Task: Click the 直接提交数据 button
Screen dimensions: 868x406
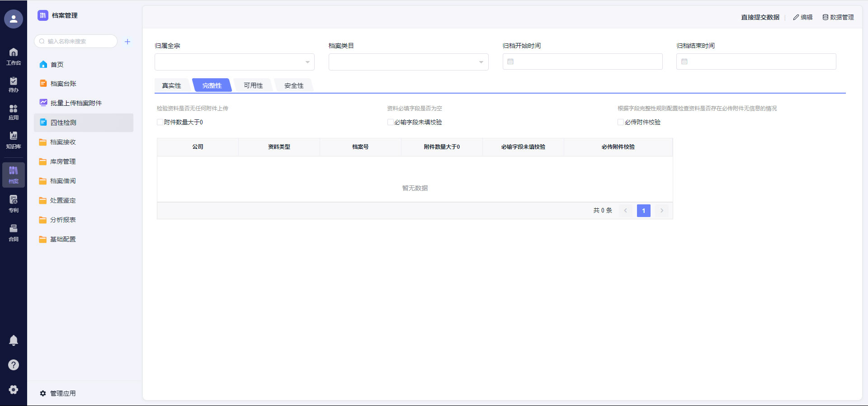Action: [x=760, y=17]
